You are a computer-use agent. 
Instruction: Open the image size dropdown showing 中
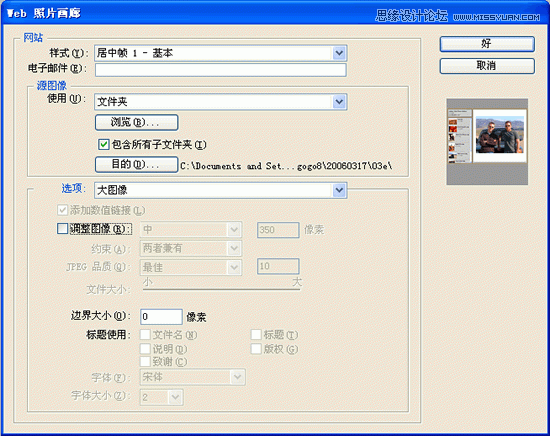(x=191, y=230)
